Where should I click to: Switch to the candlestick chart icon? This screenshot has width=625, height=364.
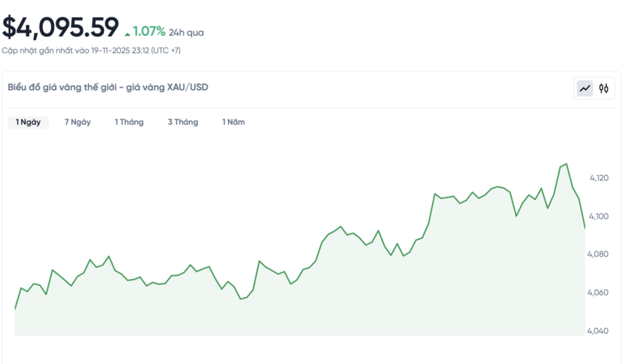tap(604, 88)
